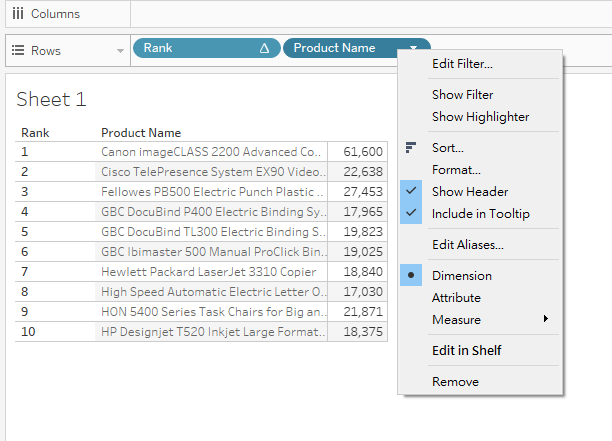Image resolution: width=612 pixels, height=441 pixels.
Task: Choose Attribute in the context menu
Action: 456,298
